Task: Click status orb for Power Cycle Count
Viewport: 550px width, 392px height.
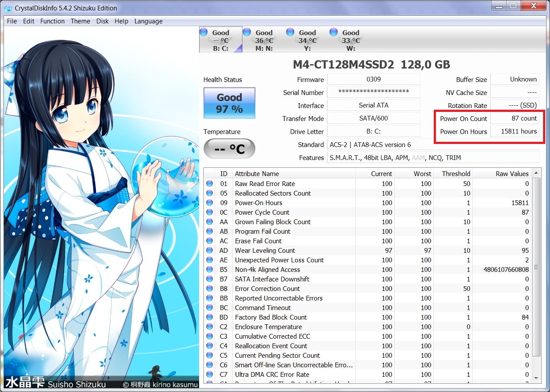Action: tap(210, 212)
